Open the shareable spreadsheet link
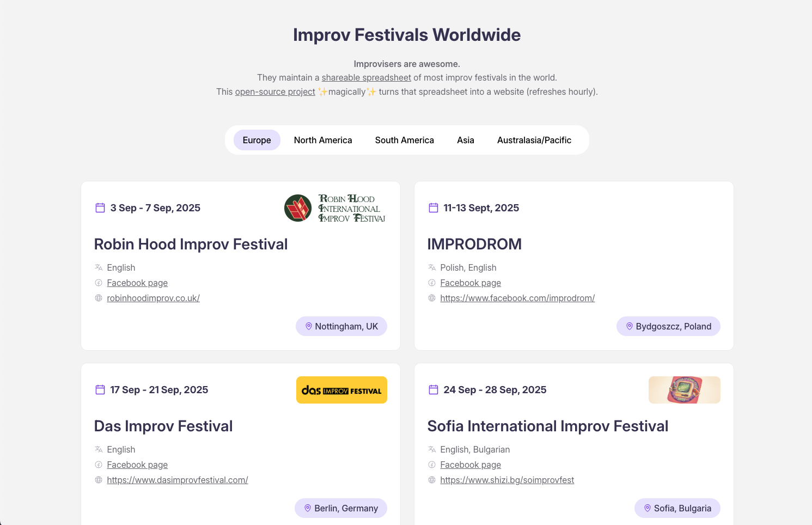The image size is (812, 525). (366, 77)
